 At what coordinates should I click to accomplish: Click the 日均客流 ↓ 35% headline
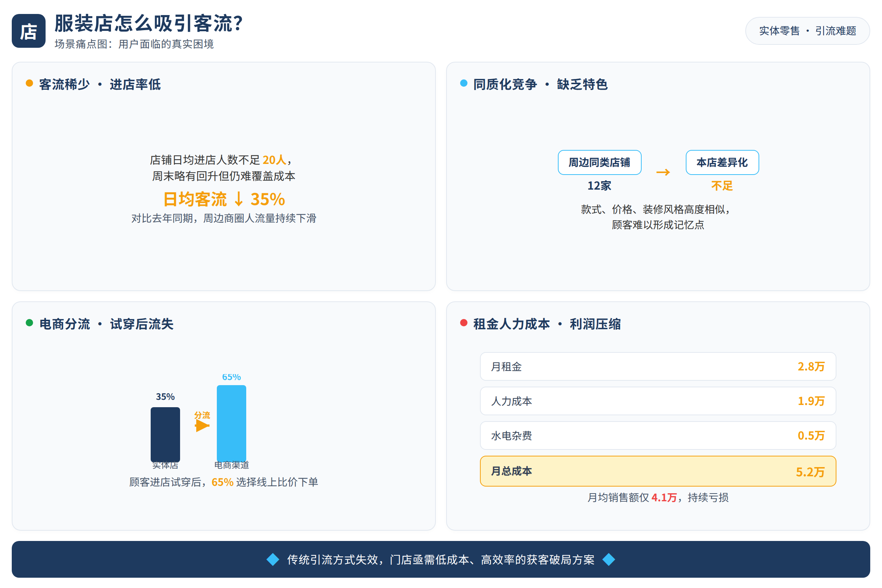point(224,199)
